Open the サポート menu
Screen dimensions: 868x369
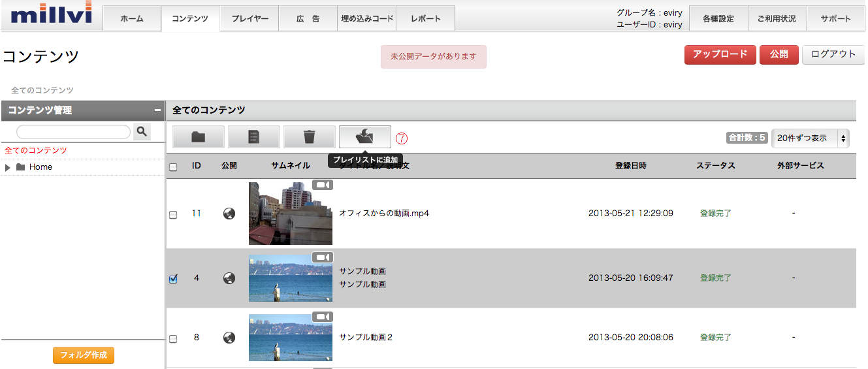click(x=836, y=18)
